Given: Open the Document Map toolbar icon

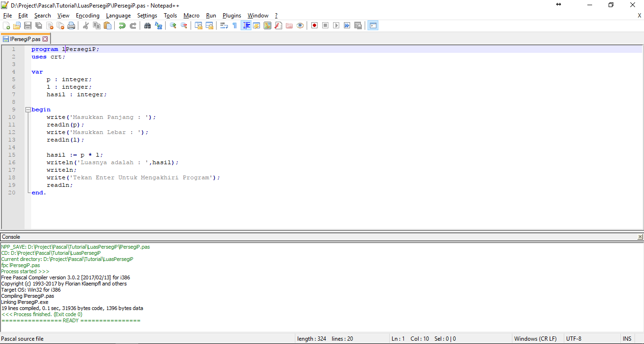Looking at the screenshot, I should (x=268, y=25).
